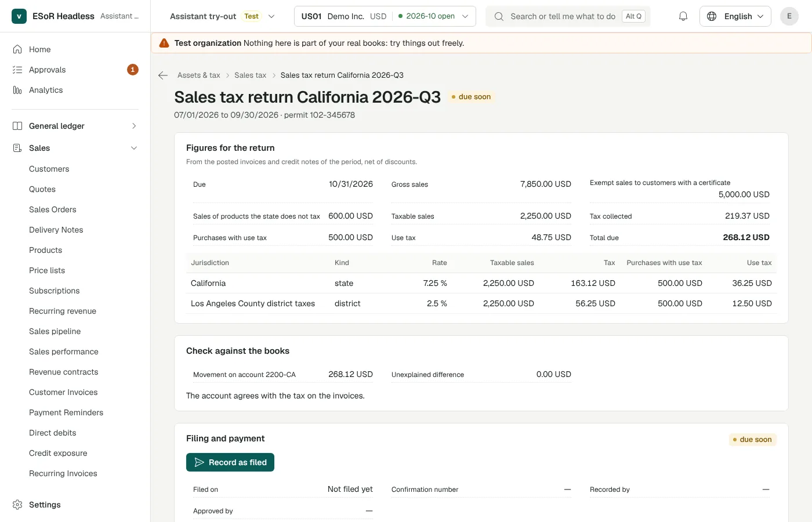Open the user avatar E menu
This screenshot has height=522, width=812.
(789, 16)
